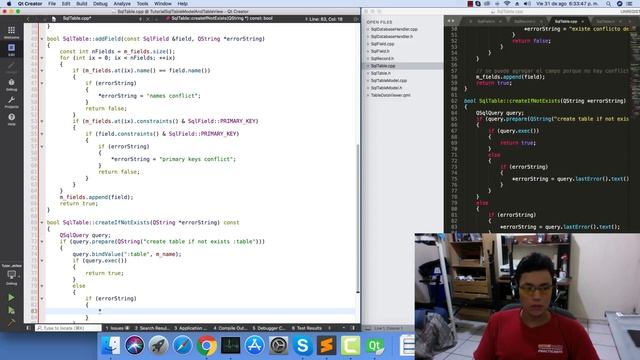
Task: Open the Analyze menu
Action: tap(122, 4)
